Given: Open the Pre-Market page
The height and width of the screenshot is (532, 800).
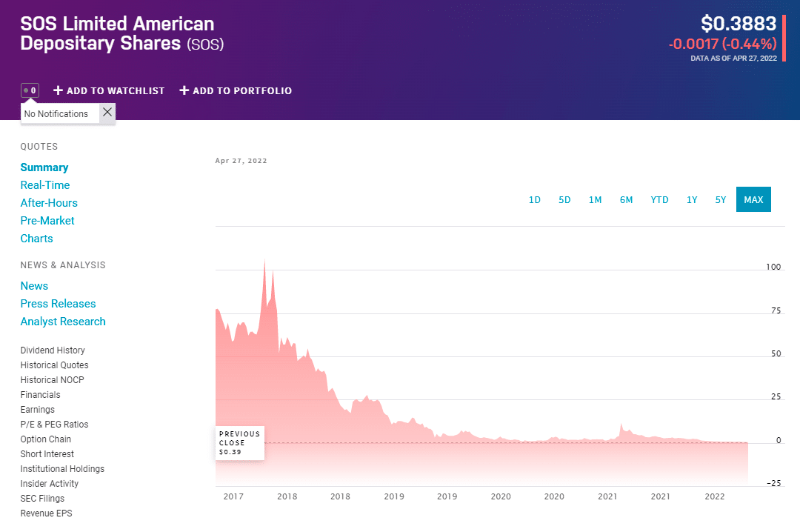Looking at the screenshot, I should [x=47, y=221].
